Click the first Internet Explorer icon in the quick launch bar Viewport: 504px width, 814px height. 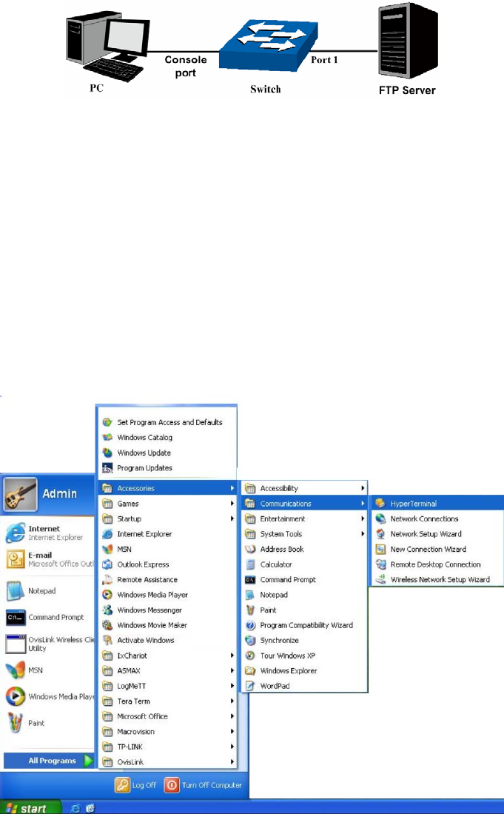point(75,808)
